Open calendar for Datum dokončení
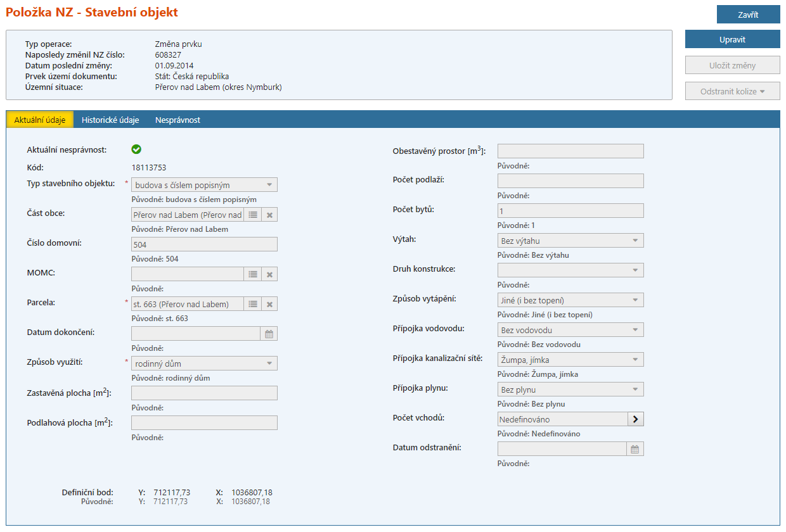The image size is (786, 532). [269, 334]
